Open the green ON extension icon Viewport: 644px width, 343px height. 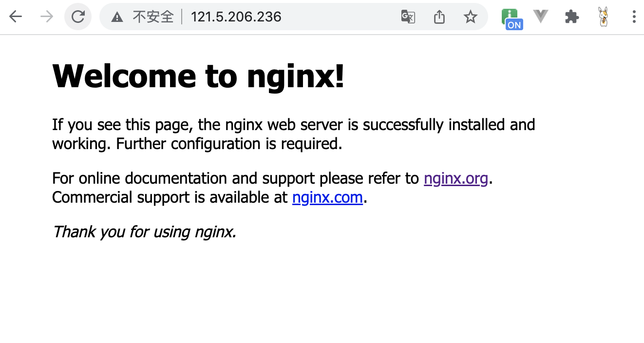point(512,19)
